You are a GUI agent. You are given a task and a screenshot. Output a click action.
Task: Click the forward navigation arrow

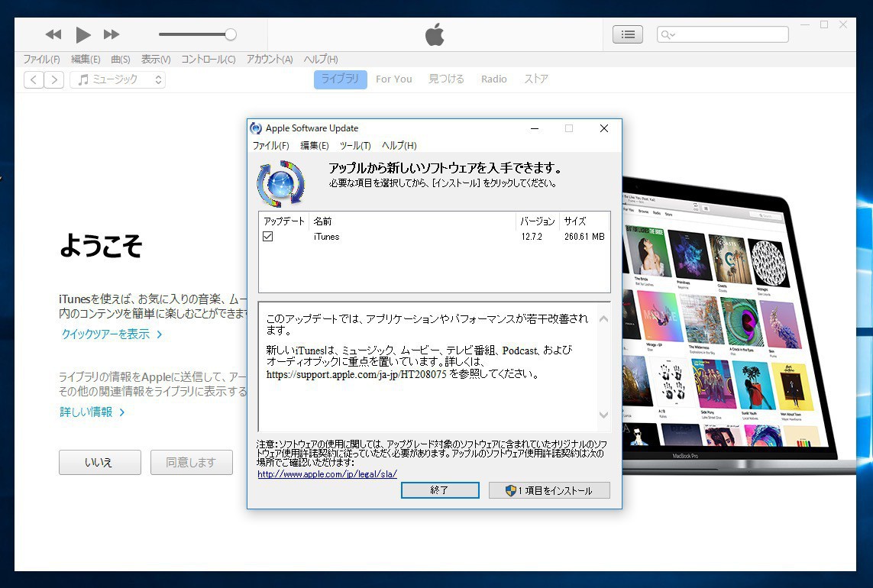pos(53,79)
